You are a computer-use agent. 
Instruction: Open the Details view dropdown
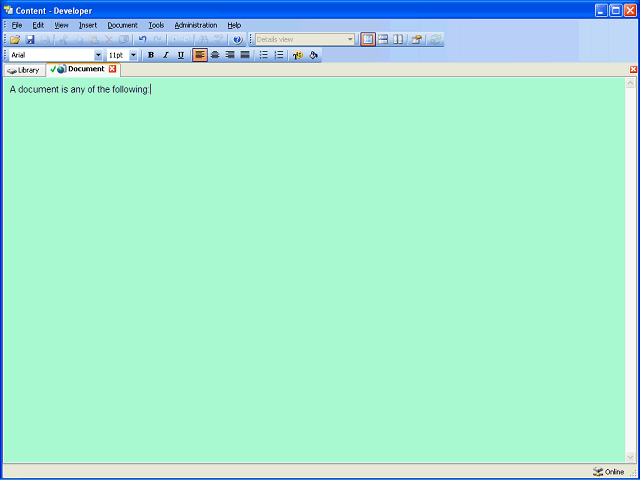point(350,40)
